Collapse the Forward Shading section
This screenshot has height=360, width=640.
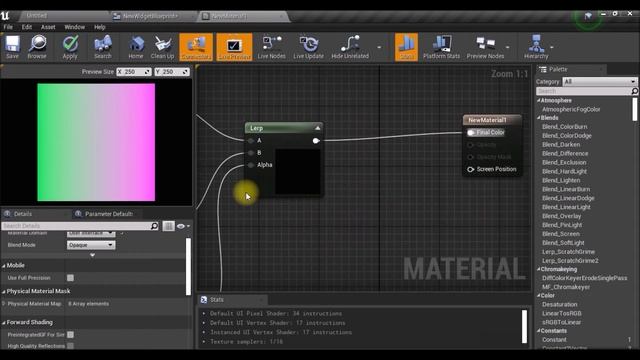coord(4,322)
